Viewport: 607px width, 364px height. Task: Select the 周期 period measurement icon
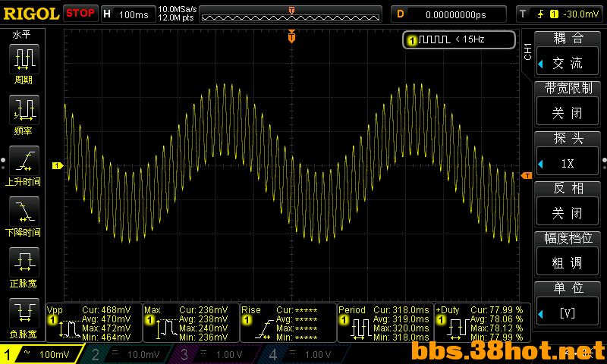(x=24, y=59)
